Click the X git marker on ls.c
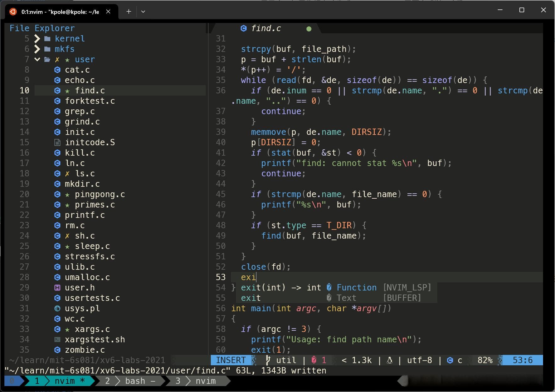The height and width of the screenshot is (392, 555). pos(67,174)
